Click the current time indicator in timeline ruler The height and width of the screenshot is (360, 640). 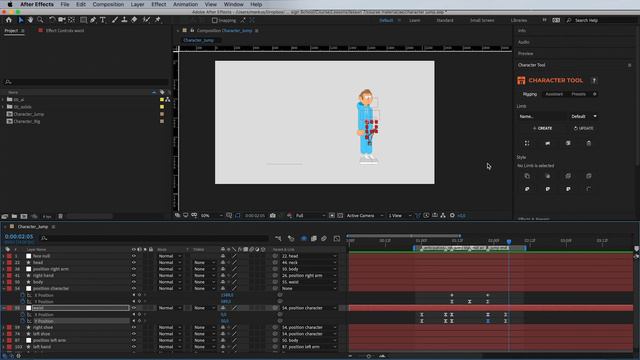tap(509, 241)
